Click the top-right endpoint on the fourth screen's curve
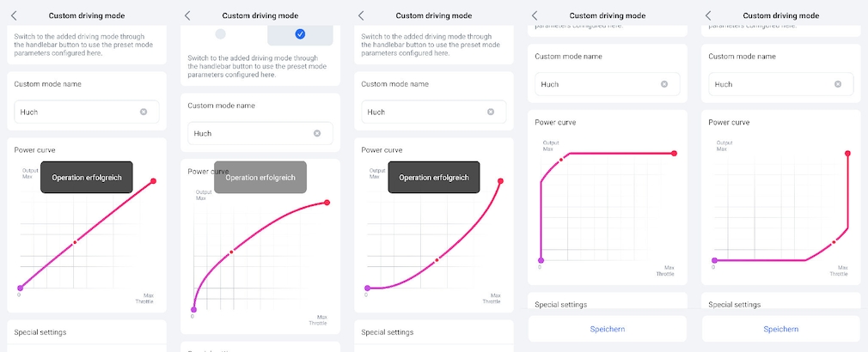 (x=675, y=154)
